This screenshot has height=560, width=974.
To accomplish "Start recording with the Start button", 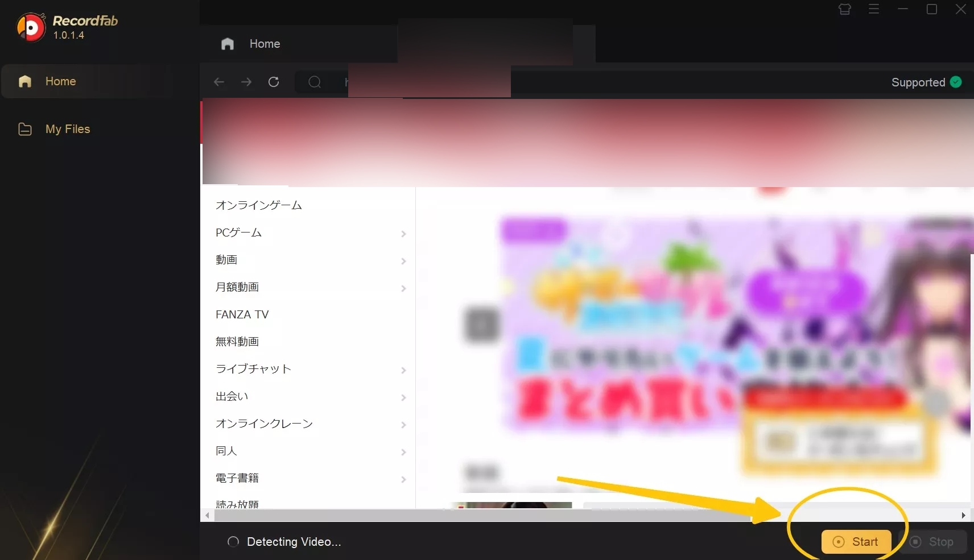I will 856,542.
